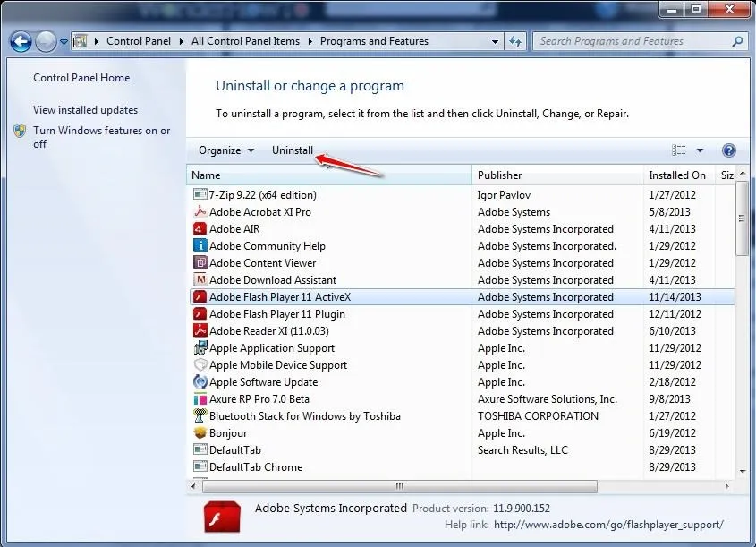Open View installed updates link
The width and height of the screenshot is (756, 547).
pyautogui.click(x=85, y=110)
